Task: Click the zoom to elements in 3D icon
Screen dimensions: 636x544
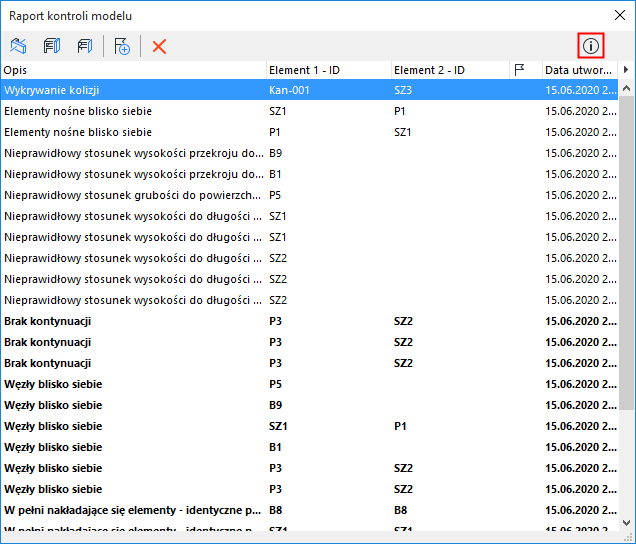Action: (18, 46)
